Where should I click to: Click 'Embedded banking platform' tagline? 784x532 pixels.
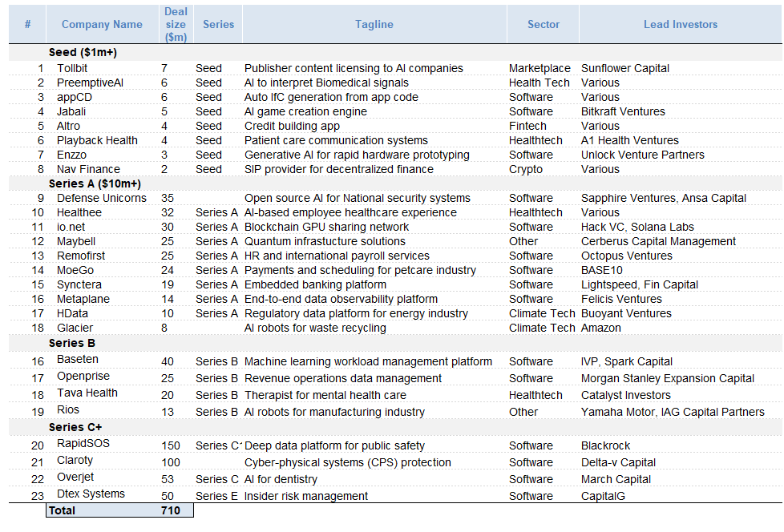pos(316,285)
